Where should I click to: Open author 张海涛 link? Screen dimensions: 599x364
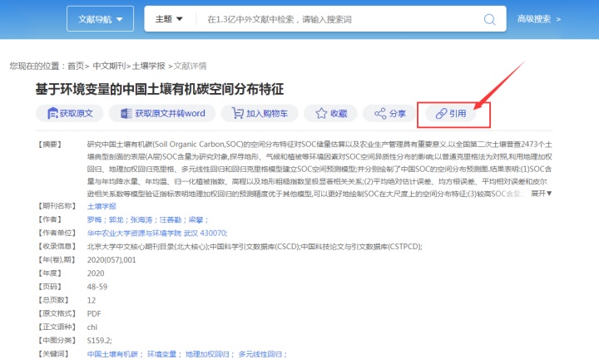click(x=141, y=219)
